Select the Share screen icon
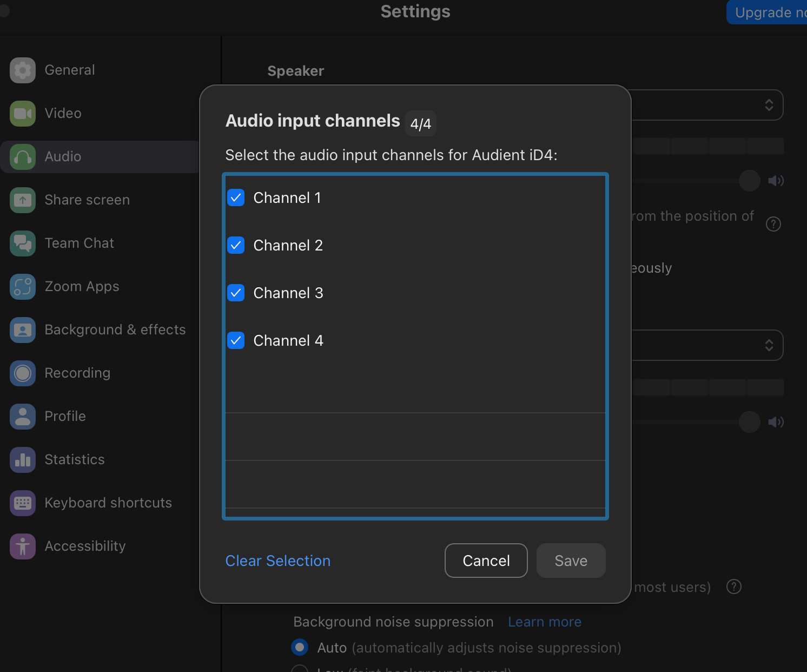 pyautogui.click(x=23, y=200)
